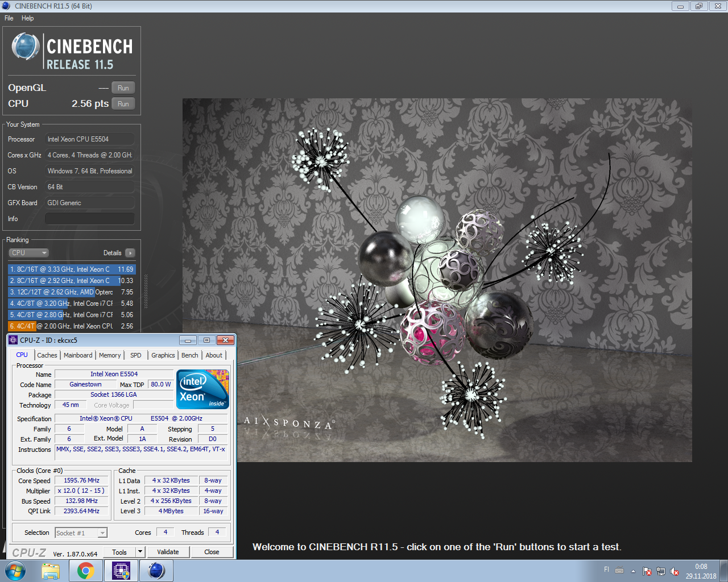Switch to SPD tab in CPU-Z
Viewport: 728px width, 582px height.
[x=135, y=355]
